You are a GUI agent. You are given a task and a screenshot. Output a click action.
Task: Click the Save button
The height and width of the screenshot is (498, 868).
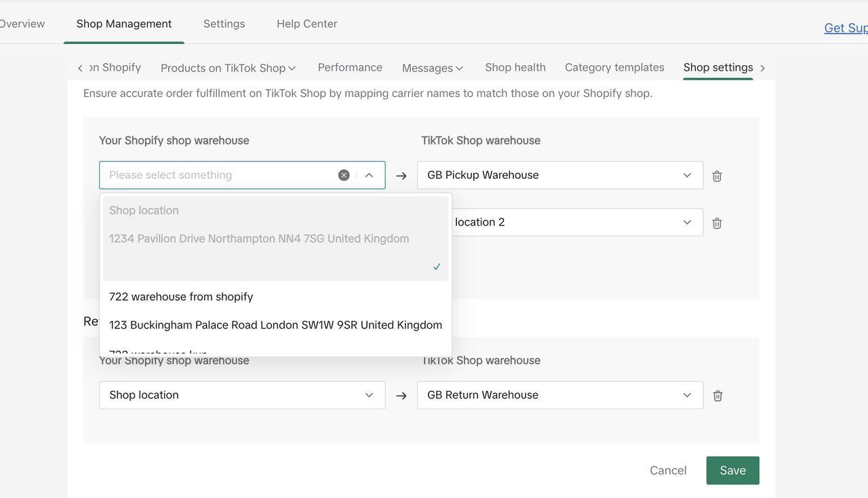[732, 470]
